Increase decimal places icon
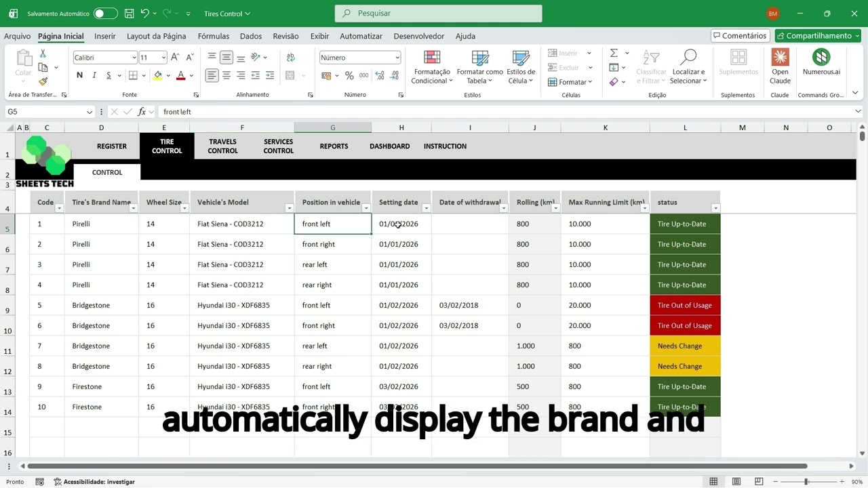 click(x=378, y=75)
